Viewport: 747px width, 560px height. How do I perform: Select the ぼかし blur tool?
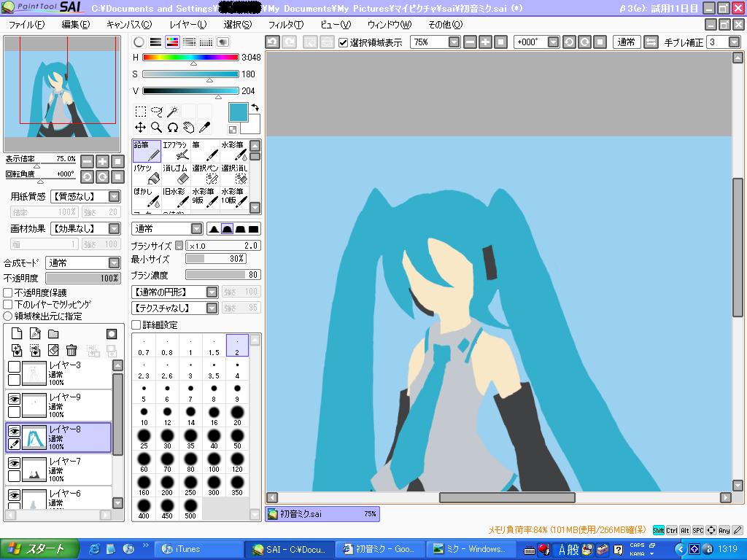147,198
